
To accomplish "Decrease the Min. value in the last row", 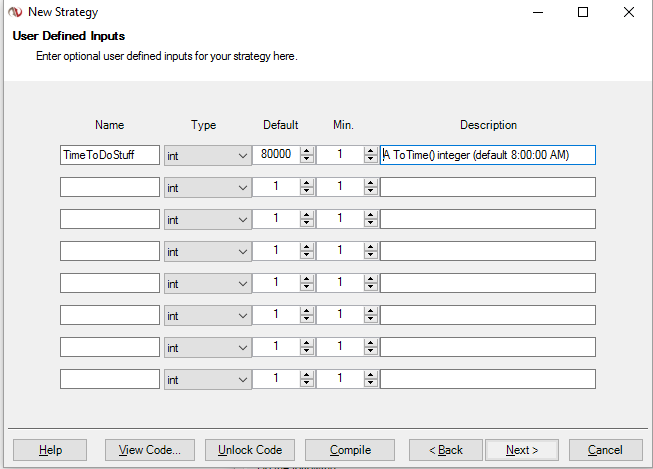I will click(370, 384).
